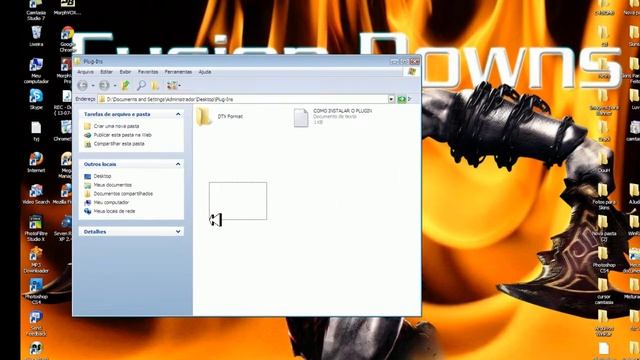Select the Photoshop CS4 shortcut on the left
Screen dimensions: 640x360
36,291
